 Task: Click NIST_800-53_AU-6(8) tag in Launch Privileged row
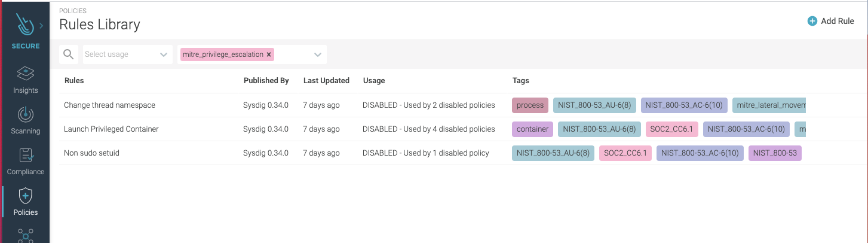tap(599, 129)
